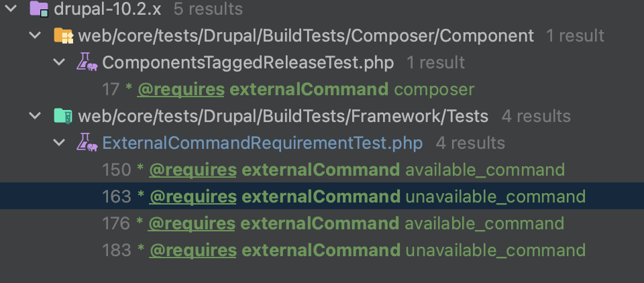Select the drupal-10.2.x project row
Screen dimensions: 644x283
(322, 9)
